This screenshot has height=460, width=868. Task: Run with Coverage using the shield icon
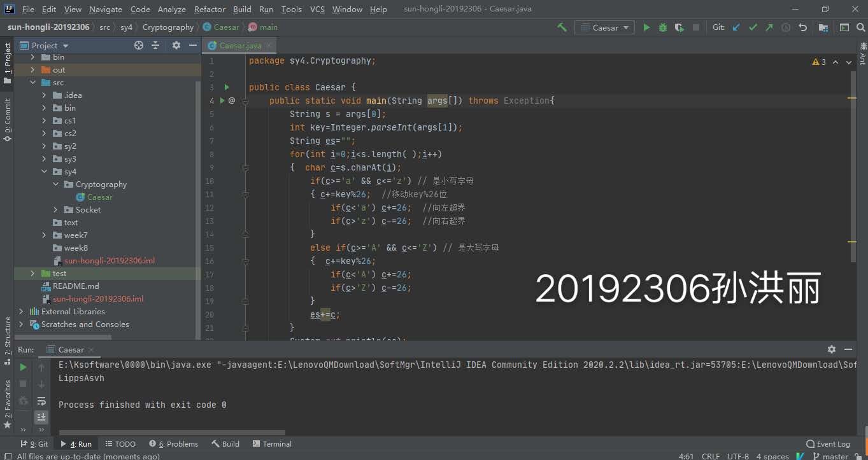click(679, 27)
